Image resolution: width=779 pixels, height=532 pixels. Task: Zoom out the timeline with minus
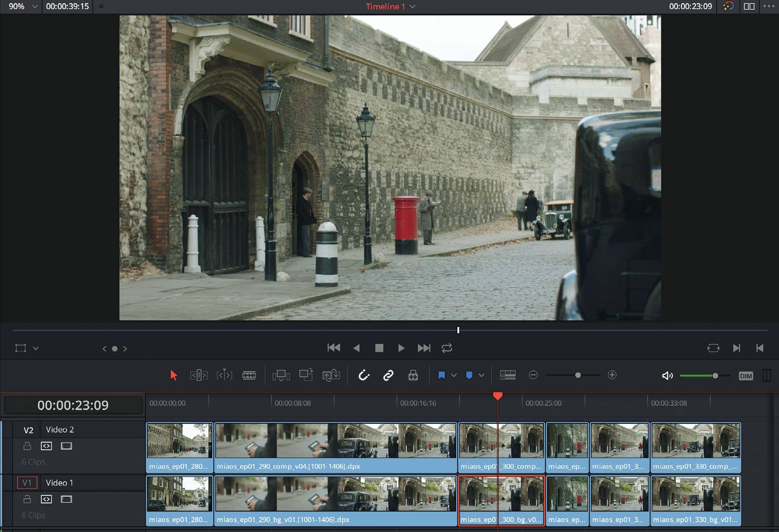click(x=533, y=375)
